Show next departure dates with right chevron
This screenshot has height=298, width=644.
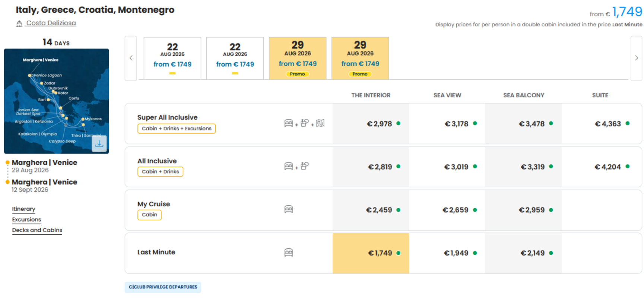pos(636,58)
